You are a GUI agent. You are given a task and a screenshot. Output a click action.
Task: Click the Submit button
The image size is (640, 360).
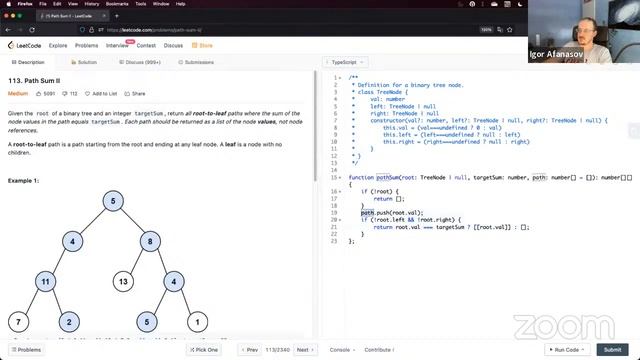[613, 350]
